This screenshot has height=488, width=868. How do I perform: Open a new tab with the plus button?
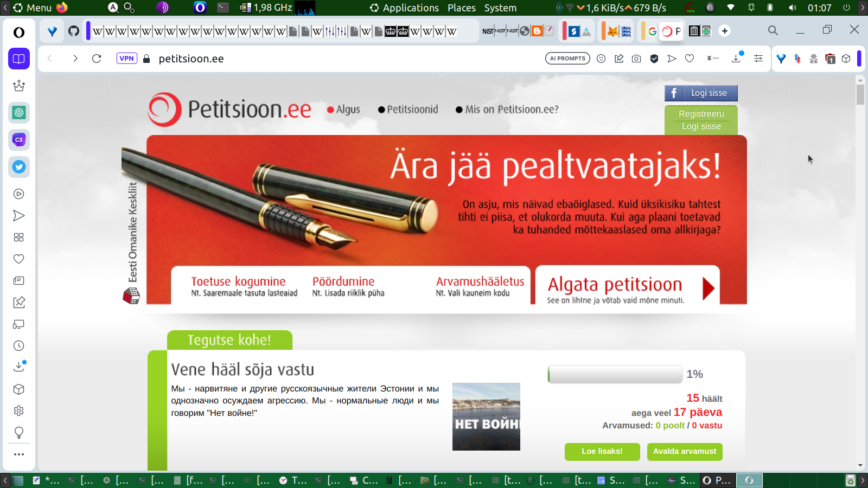click(725, 31)
